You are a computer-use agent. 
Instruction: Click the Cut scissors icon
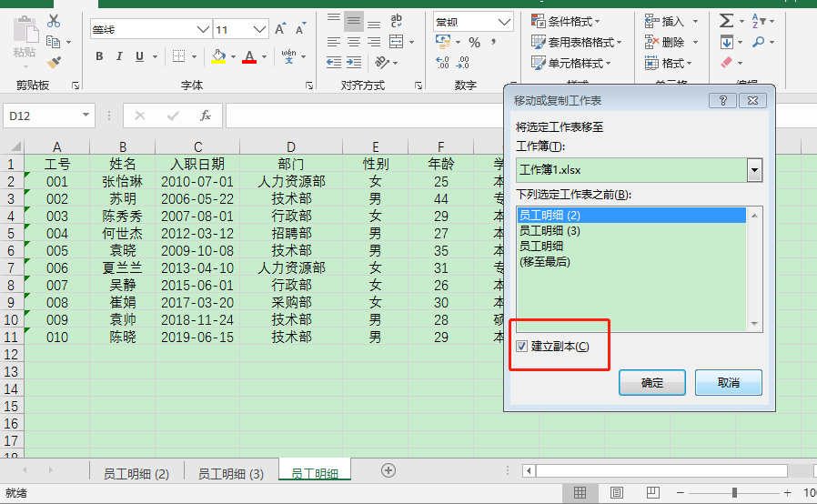coord(53,21)
